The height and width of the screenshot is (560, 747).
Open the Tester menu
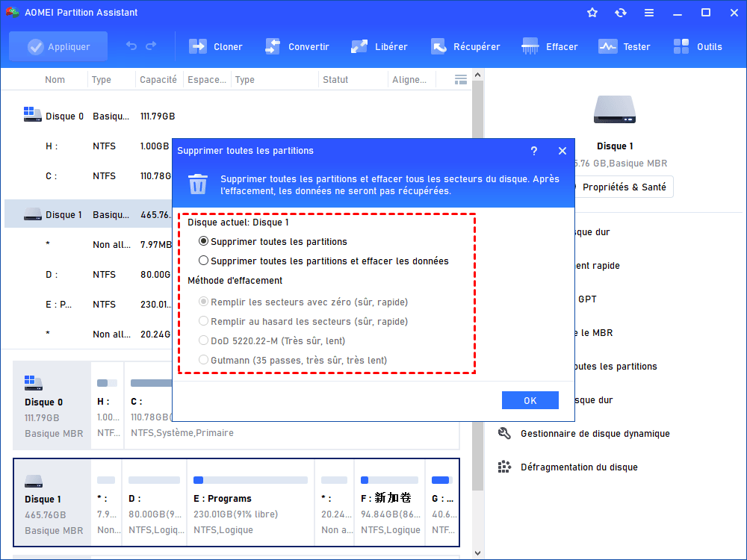pos(624,46)
